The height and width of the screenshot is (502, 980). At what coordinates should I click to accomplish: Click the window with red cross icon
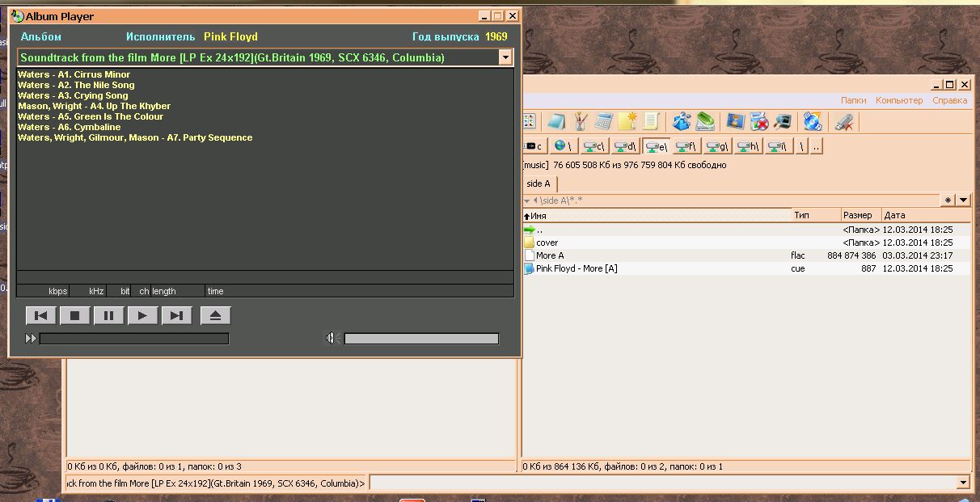tap(758, 121)
